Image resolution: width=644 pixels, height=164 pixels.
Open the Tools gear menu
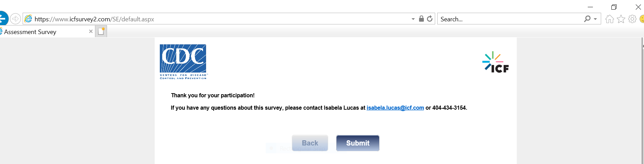coord(632,19)
